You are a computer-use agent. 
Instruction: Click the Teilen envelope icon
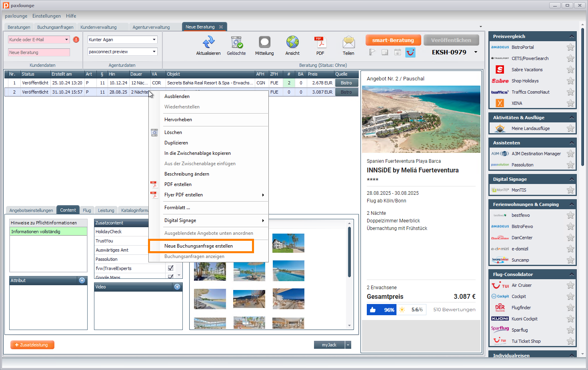[x=348, y=42]
